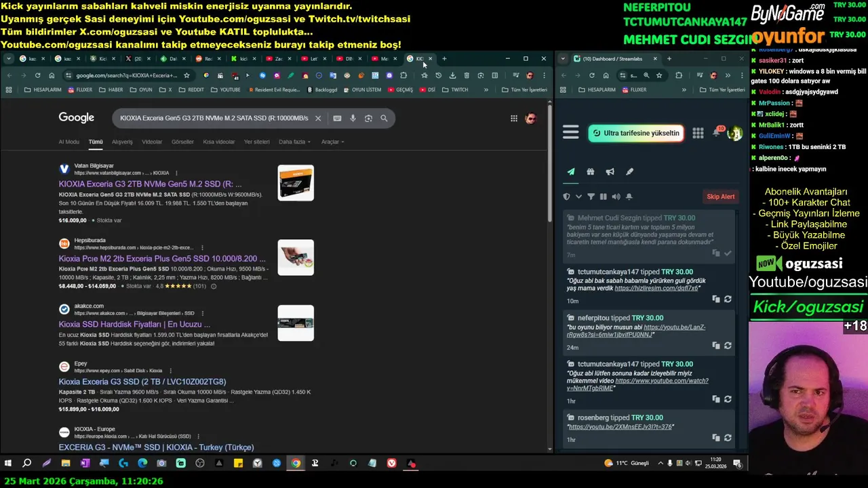This screenshot has height=488, width=868.
Task: Click Ultra tarifesine yükseltin button
Action: pyautogui.click(x=635, y=133)
